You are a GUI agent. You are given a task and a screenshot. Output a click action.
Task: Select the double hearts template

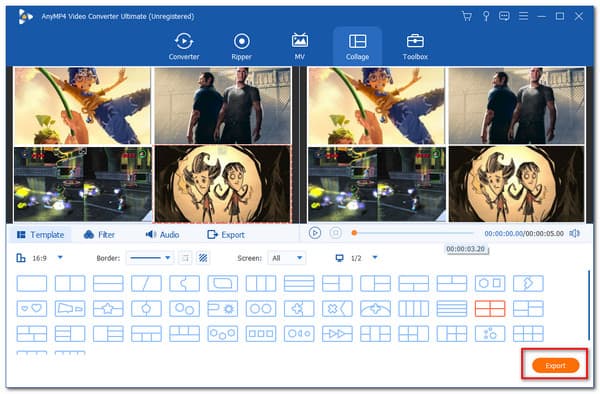tap(32, 308)
